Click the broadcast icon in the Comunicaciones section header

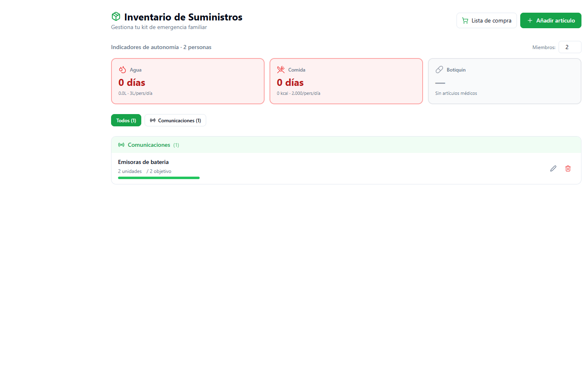tap(121, 144)
